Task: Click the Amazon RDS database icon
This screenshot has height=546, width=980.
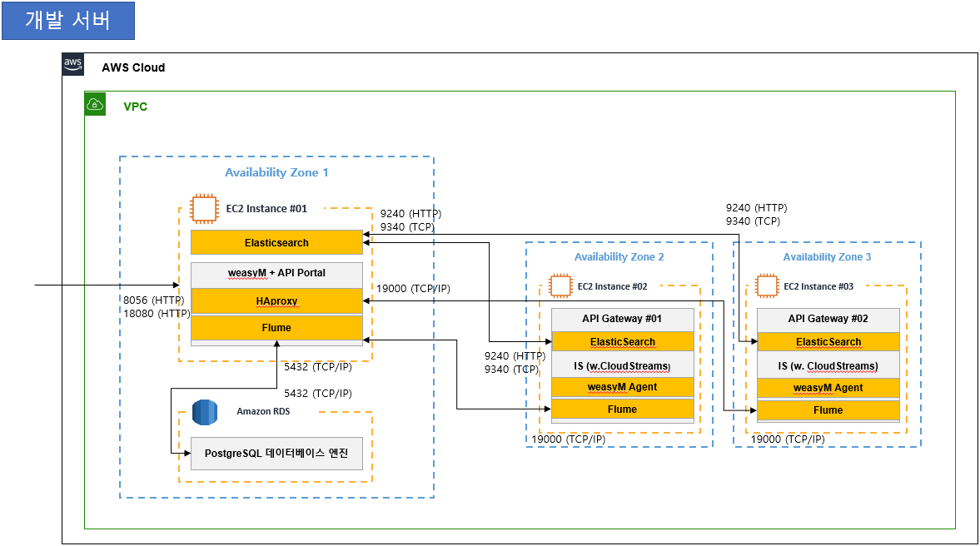Action: click(x=205, y=412)
